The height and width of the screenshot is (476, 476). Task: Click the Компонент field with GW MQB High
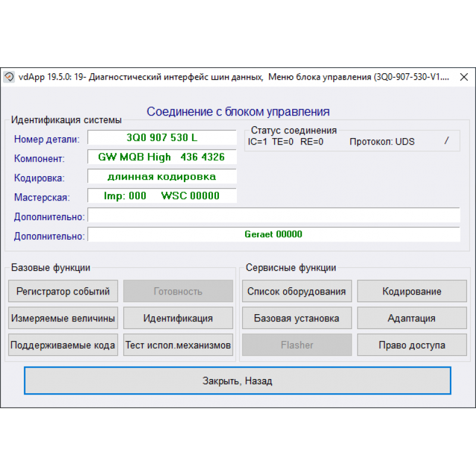(x=161, y=157)
